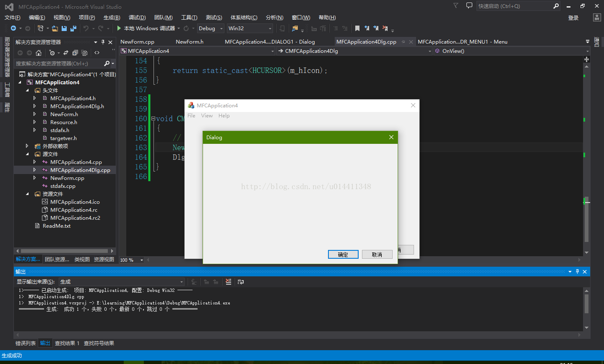604x364 pixels.
Task: Click the Solution Explorer home icon
Action: 39,53
